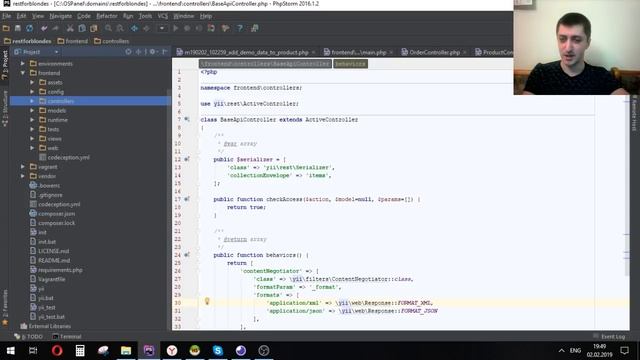Image resolution: width=640 pixels, height=360 pixels.
Task: Open the File menu
Action: [7, 16]
